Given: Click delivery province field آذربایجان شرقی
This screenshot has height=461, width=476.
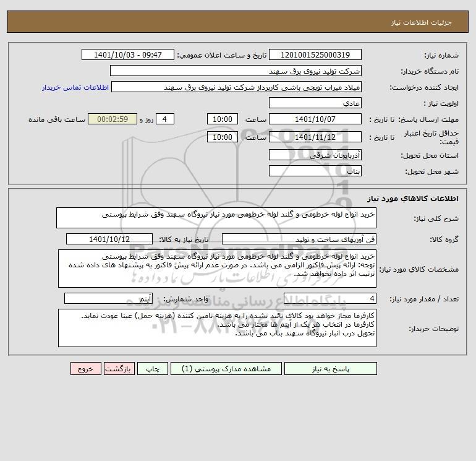Looking at the screenshot, I should click(315, 155).
